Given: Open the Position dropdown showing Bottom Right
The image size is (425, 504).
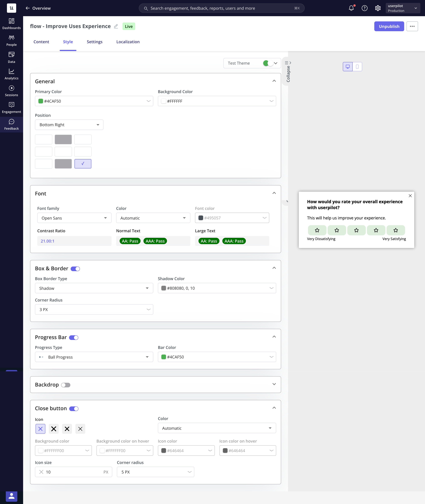Looking at the screenshot, I should (x=69, y=125).
